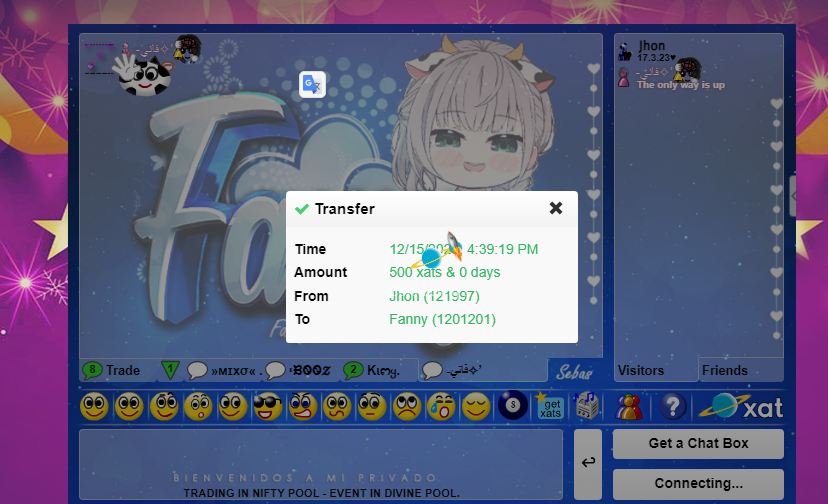Insert the straight-face neutral smiley
Image resolution: width=828 pixels, height=504 pixels.
click(x=372, y=407)
